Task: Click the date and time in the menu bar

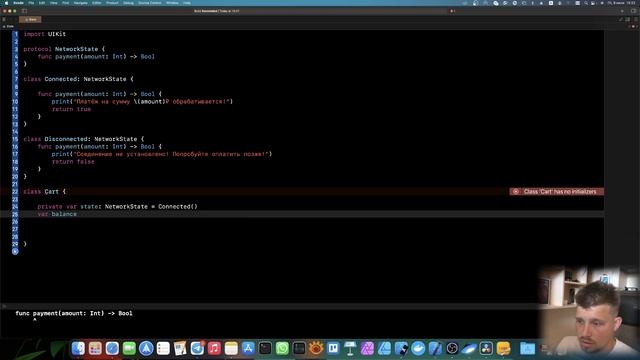Action: point(622,3)
